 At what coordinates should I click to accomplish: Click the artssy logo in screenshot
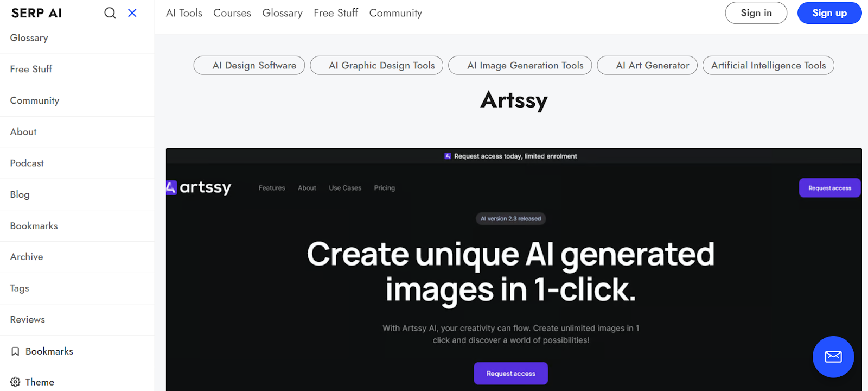(199, 188)
